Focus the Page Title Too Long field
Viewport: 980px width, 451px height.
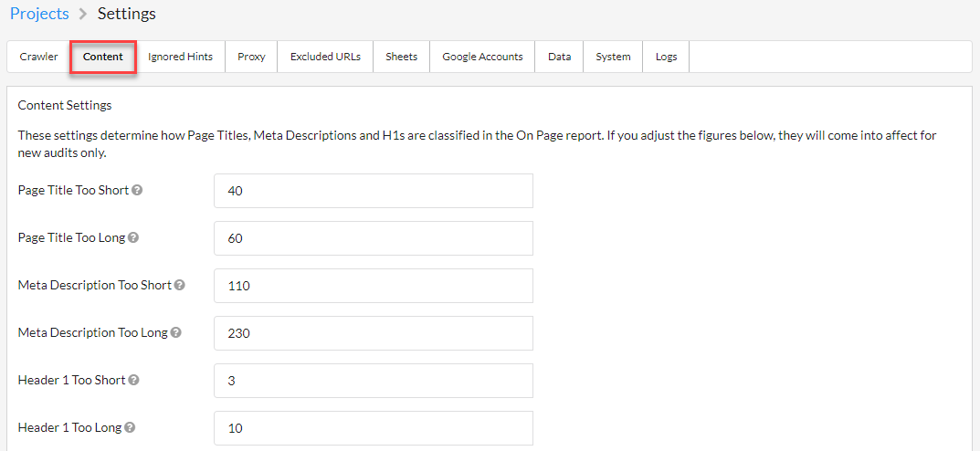tap(374, 238)
